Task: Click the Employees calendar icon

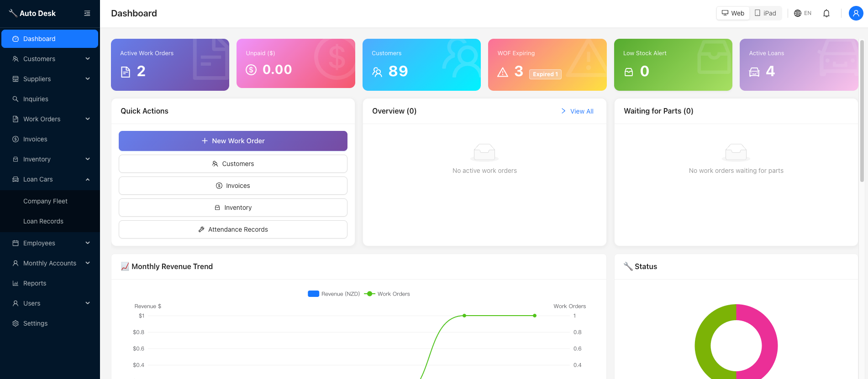Action: tap(16, 243)
